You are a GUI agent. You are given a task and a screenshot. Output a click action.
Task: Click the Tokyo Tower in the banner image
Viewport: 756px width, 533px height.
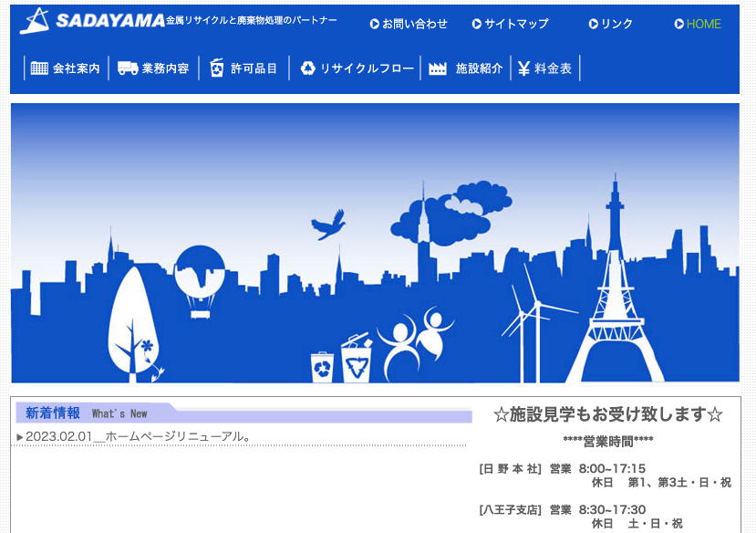pyautogui.click(x=616, y=292)
